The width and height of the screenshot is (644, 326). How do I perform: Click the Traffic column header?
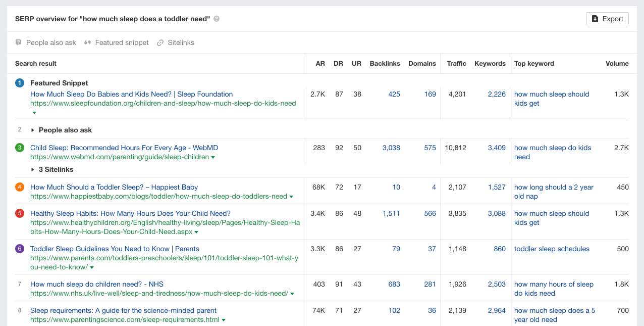pos(456,63)
